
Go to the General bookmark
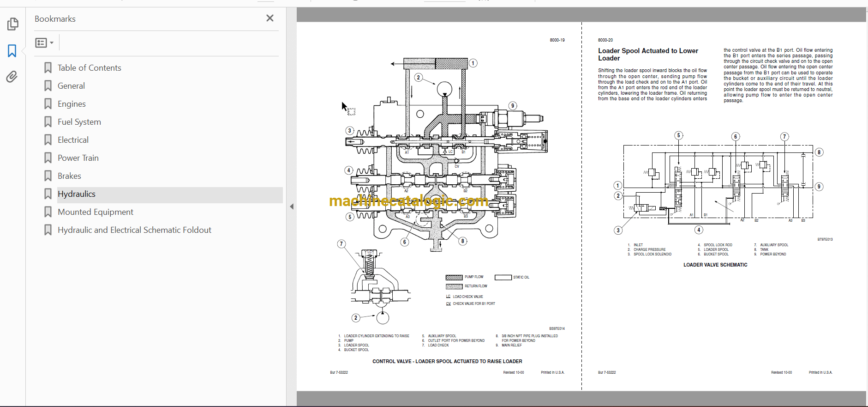coord(71,86)
